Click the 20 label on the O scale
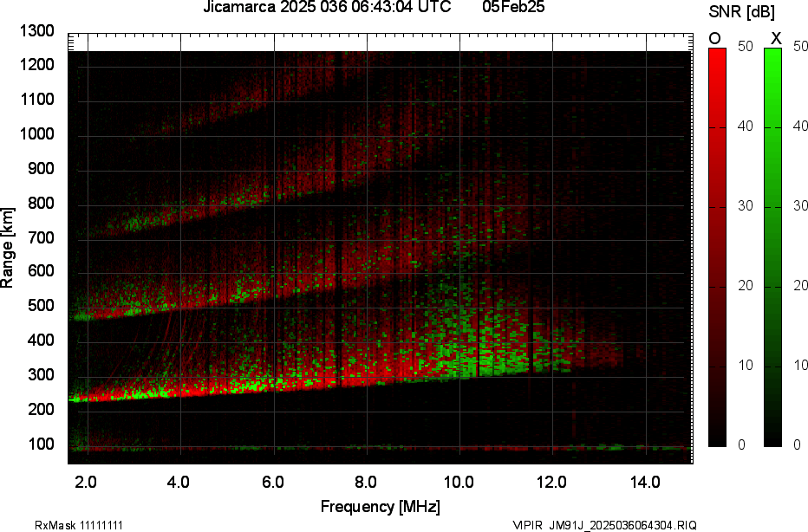 [746, 285]
